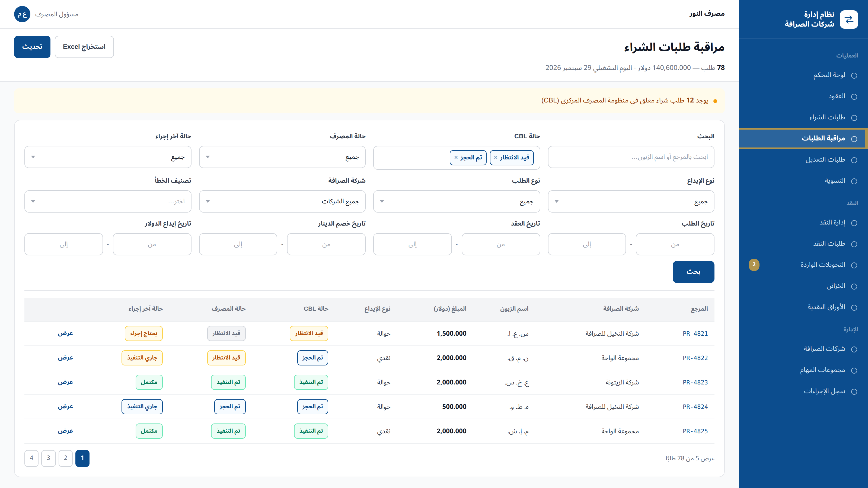The width and height of the screenshot is (868, 488).
Task: Click amount 1,500.000 in PR-4821 row
Action: coord(452,333)
